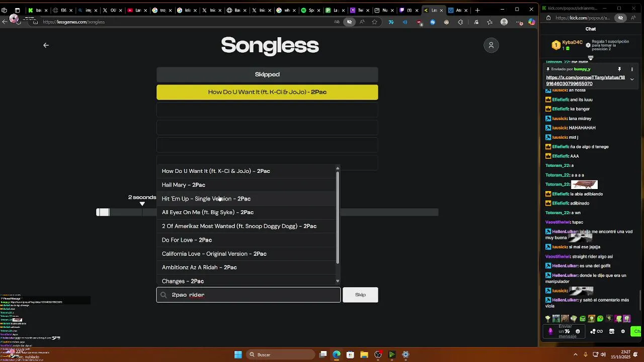
Task: Open the Edge Copilot icon
Action: click(x=532, y=22)
